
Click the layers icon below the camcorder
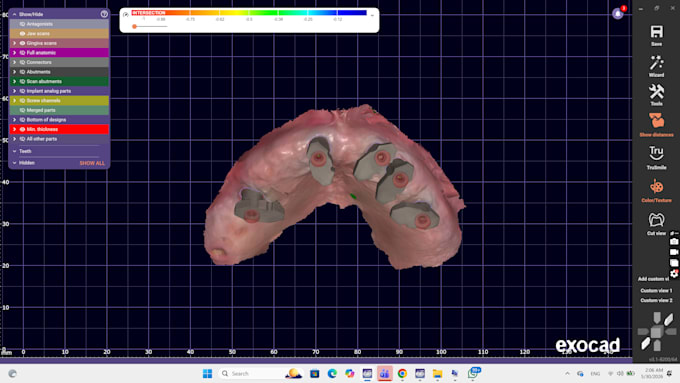(674, 263)
